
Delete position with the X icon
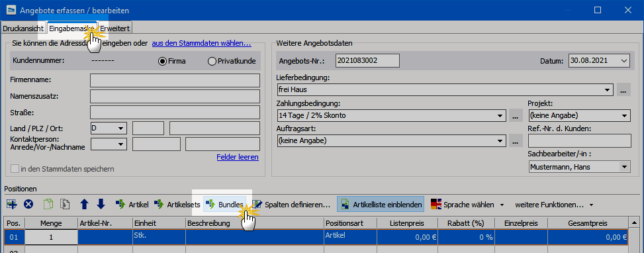28,204
